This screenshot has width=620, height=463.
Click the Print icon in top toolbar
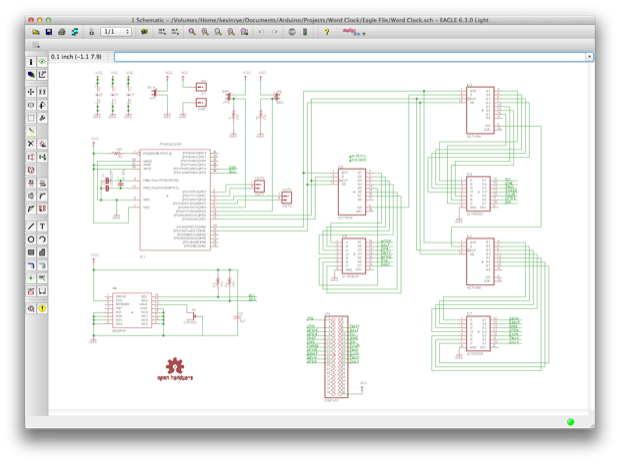62,32
